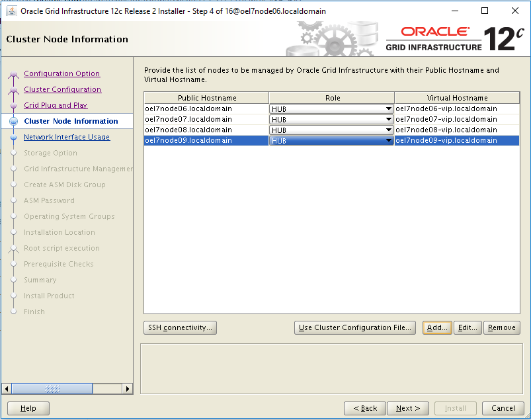Click Use Cluster Configuration File button

[x=355, y=327]
